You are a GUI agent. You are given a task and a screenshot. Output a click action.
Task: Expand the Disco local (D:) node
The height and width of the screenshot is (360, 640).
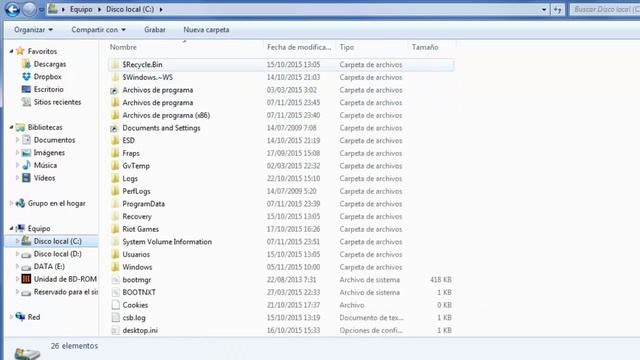(x=18, y=254)
